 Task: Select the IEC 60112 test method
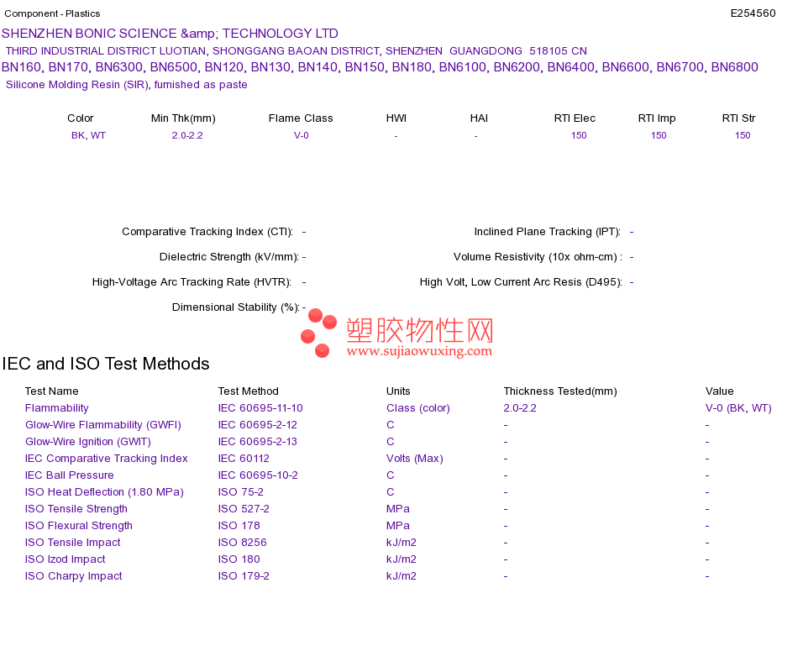click(244, 458)
